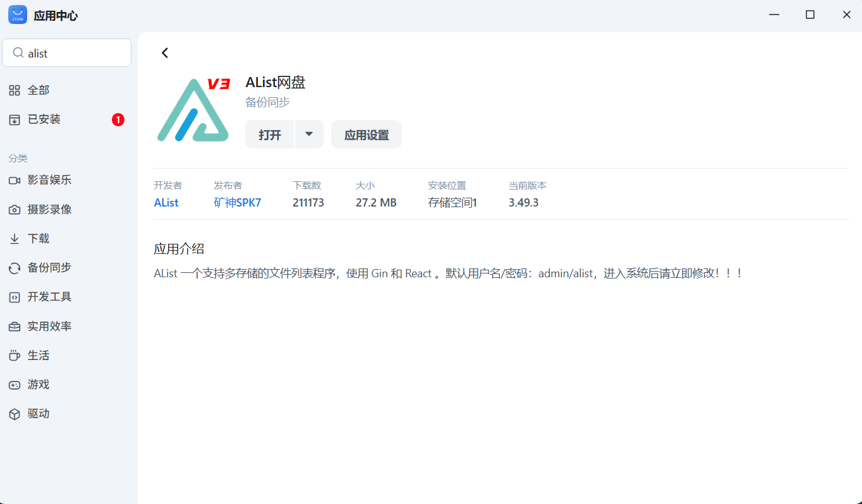Click the install location 存储空间1
The height and width of the screenshot is (504, 862).
coord(452,203)
